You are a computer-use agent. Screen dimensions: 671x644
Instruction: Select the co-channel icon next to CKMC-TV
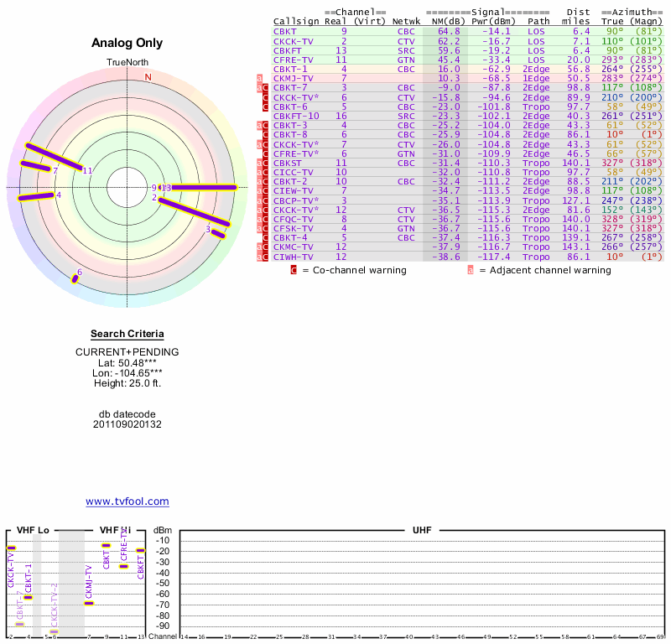266,247
